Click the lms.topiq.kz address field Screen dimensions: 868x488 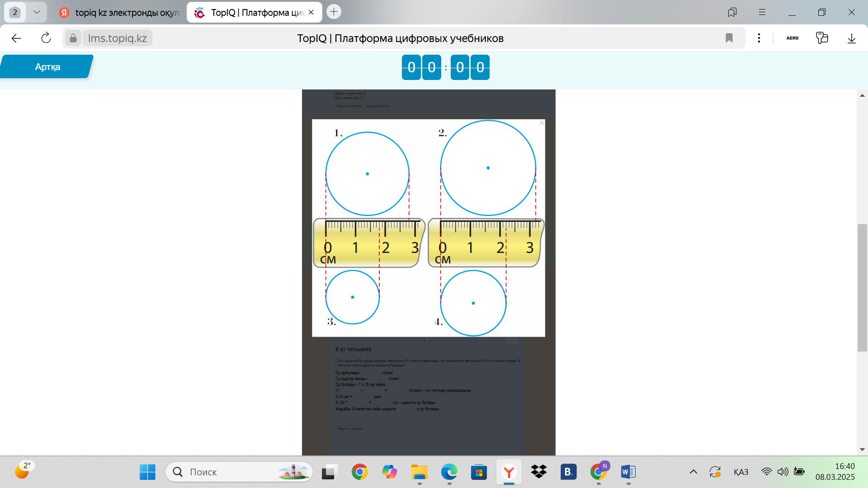117,38
